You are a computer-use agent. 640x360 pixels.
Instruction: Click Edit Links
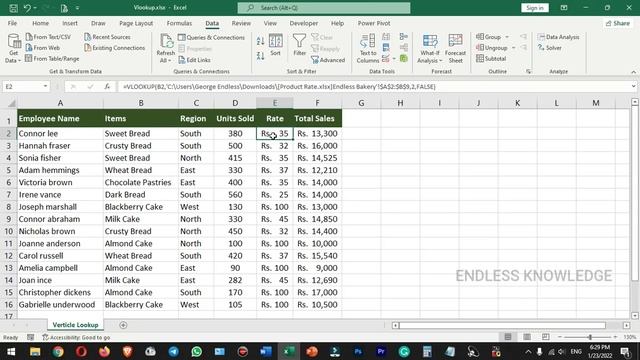click(195, 60)
